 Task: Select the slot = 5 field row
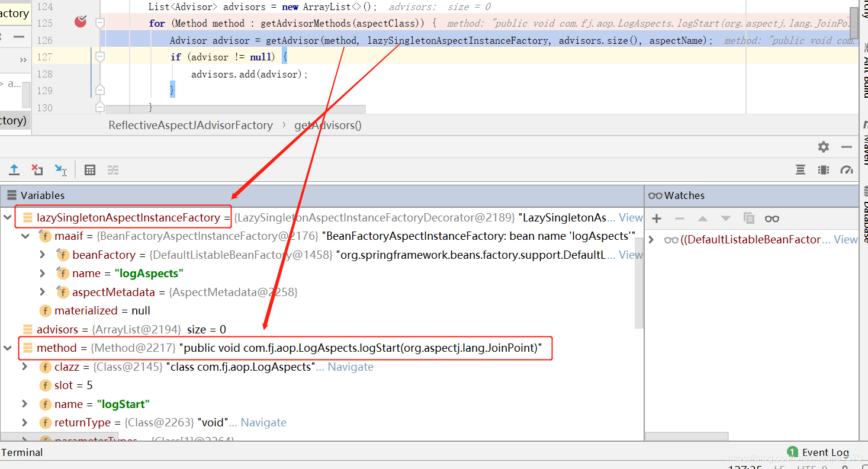[322, 385]
